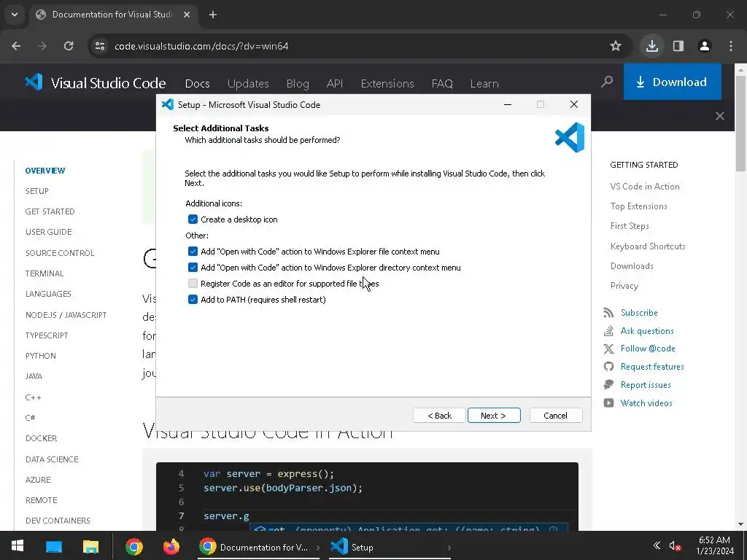Click the Report issues link
This screenshot has height=560, width=747.
point(646,384)
